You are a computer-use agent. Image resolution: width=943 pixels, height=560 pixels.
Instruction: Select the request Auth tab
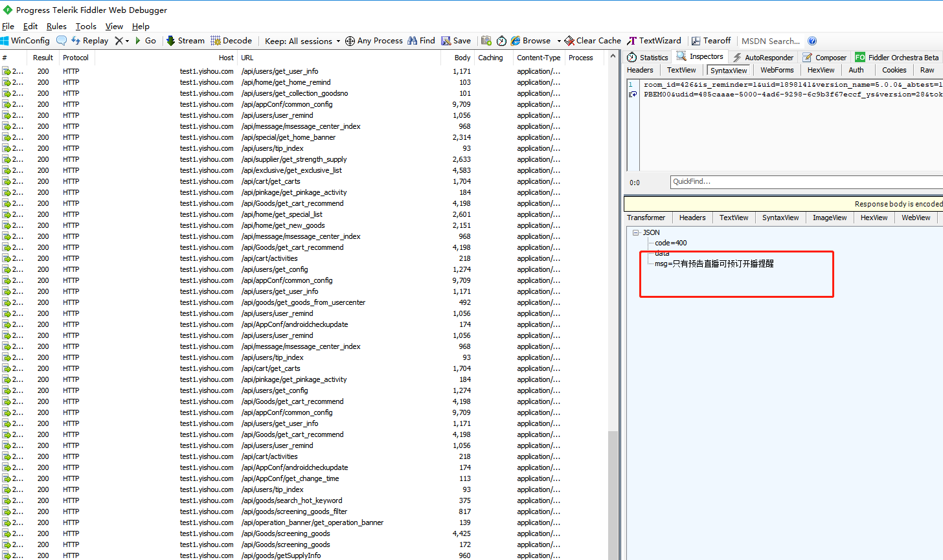[x=856, y=70]
